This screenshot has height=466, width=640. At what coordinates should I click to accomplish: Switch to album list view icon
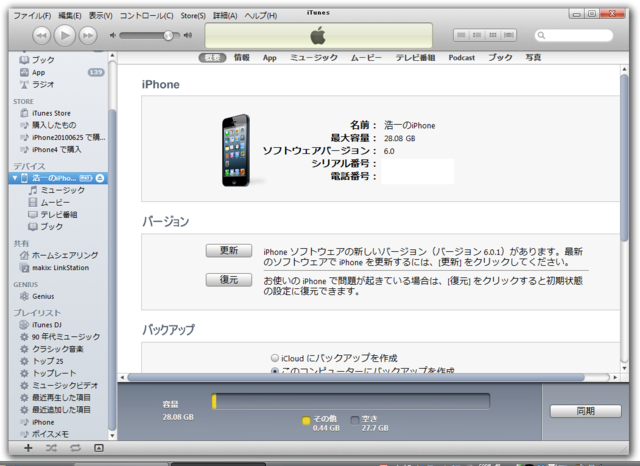(x=477, y=35)
